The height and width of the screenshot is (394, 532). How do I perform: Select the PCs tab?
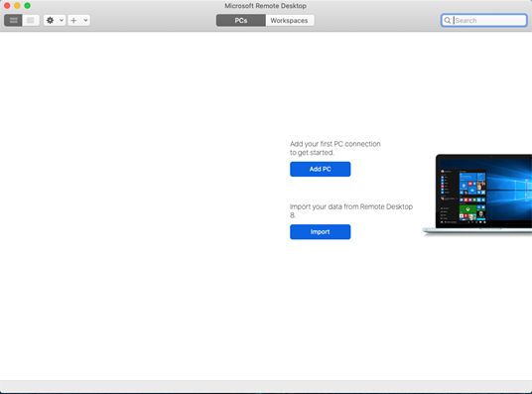[241, 21]
